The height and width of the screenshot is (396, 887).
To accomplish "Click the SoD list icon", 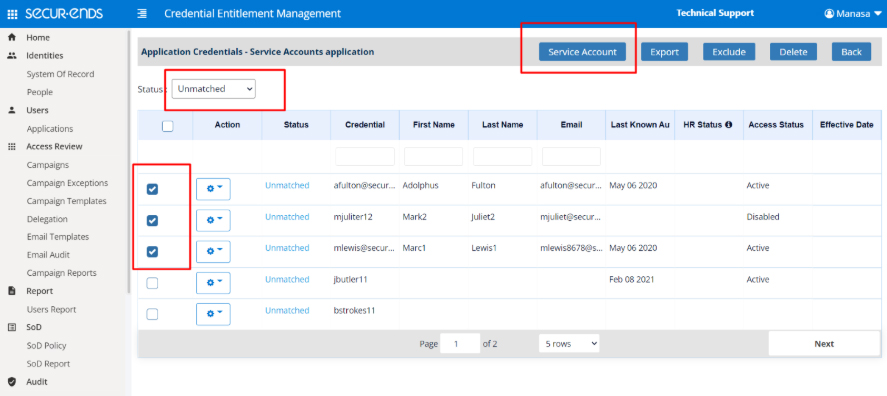I will pos(11,327).
